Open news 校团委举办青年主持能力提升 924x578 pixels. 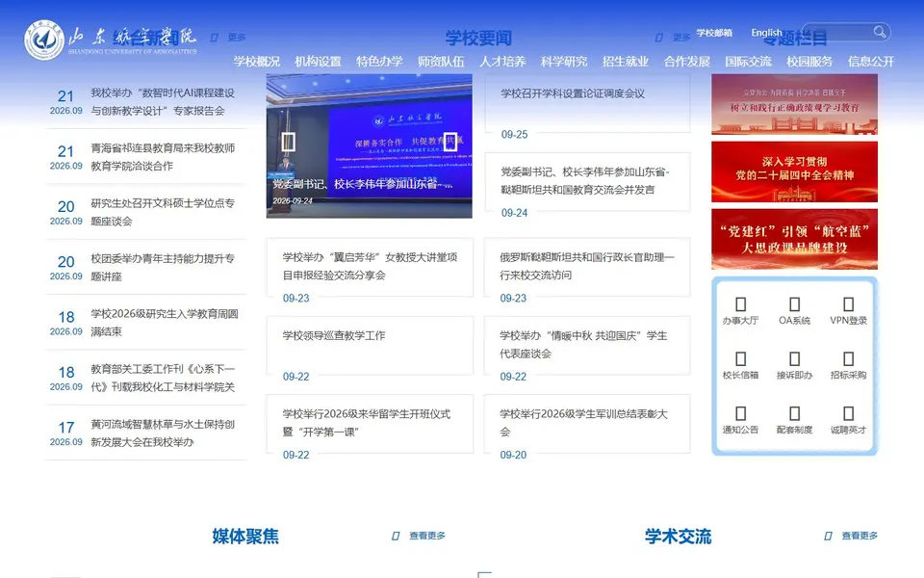point(163,267)
